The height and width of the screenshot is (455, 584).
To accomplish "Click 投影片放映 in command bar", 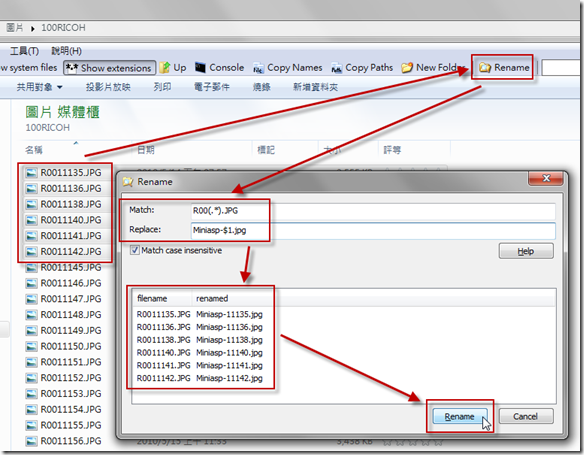I will pyautogui.click(x=108, y=87).
